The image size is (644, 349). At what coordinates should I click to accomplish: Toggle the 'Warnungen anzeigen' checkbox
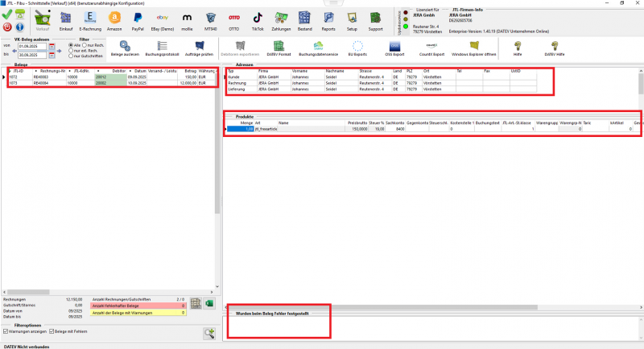(6, 331)
